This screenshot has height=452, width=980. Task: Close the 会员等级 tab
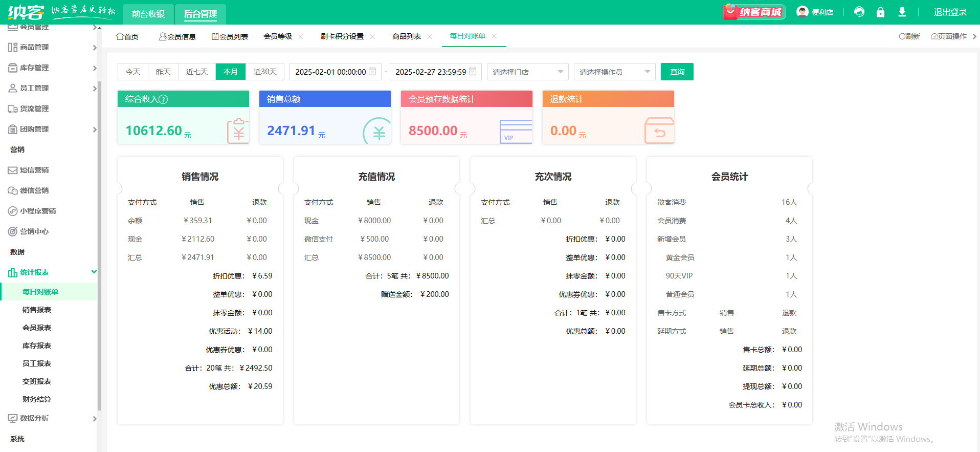pyautogui.click(x=301, y=36)
